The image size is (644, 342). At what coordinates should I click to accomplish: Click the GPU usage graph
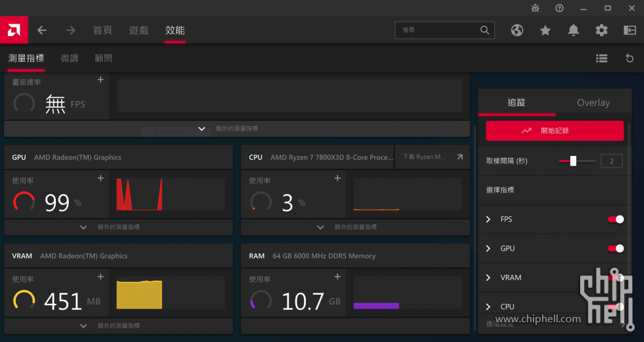[170, 194]
